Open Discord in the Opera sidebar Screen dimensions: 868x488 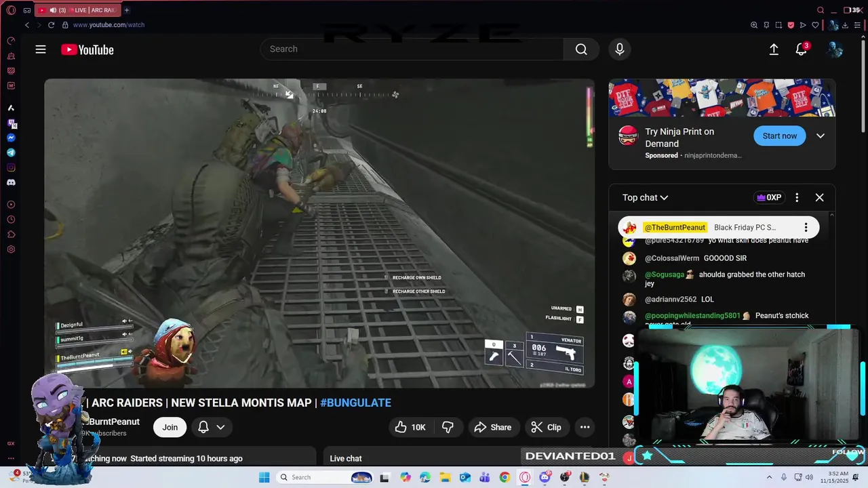11,182
